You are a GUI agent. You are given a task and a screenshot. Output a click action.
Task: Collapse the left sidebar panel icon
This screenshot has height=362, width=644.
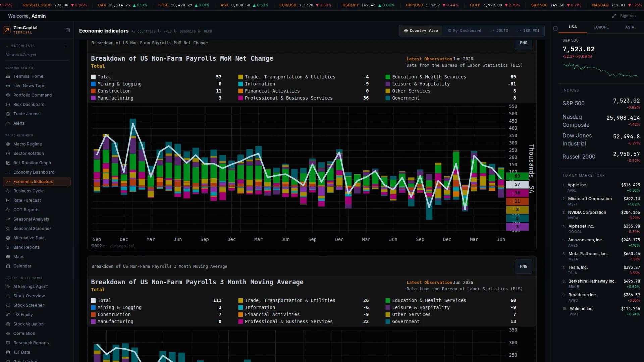(x=68, y=30)
